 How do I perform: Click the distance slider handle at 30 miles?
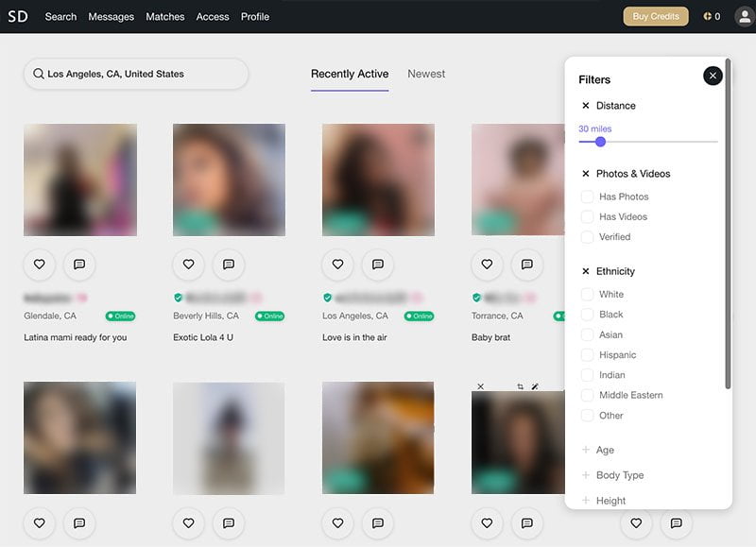[600, 142]
